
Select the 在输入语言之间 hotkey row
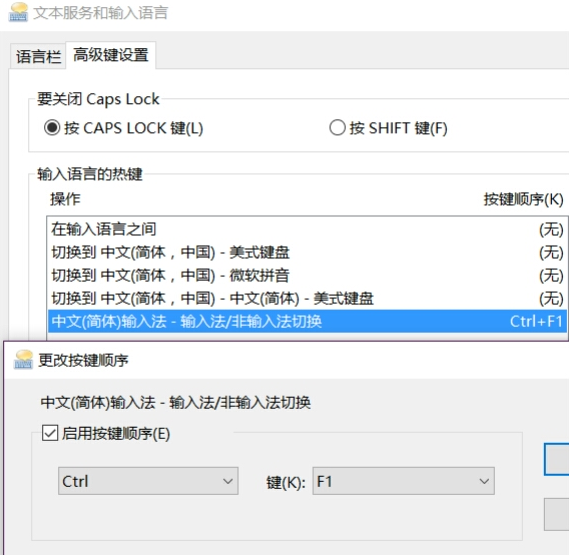307,229
